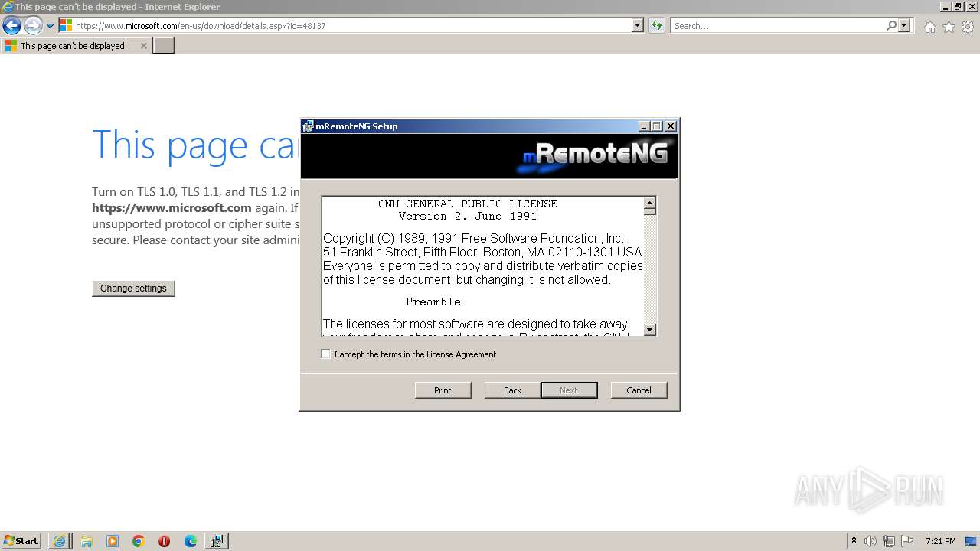
Task: Click the license text scroll-down arrow
Action: click(x=650, y=330)
